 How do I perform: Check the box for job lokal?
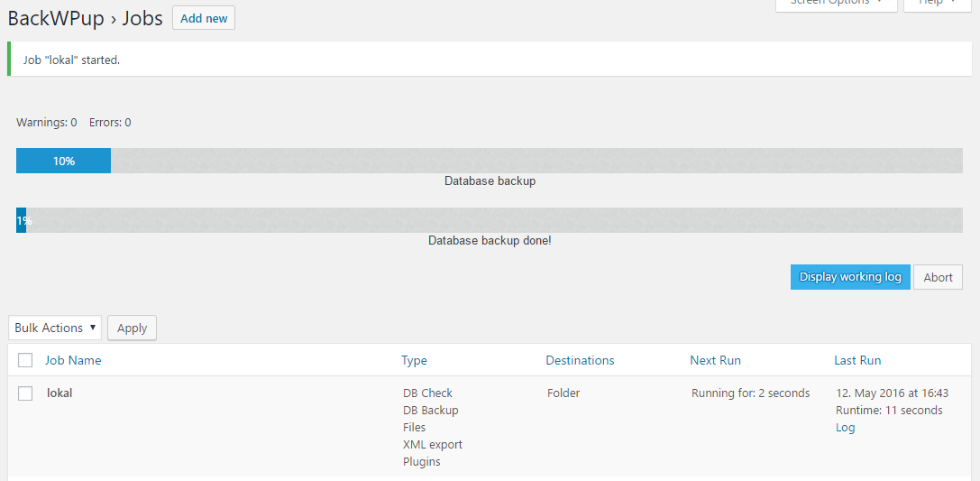(x=25, y=393)
